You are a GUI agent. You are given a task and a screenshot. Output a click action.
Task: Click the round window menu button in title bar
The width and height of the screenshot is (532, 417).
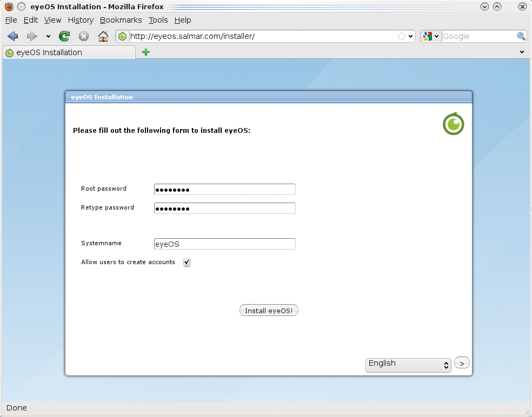click(x=22, y=6)
